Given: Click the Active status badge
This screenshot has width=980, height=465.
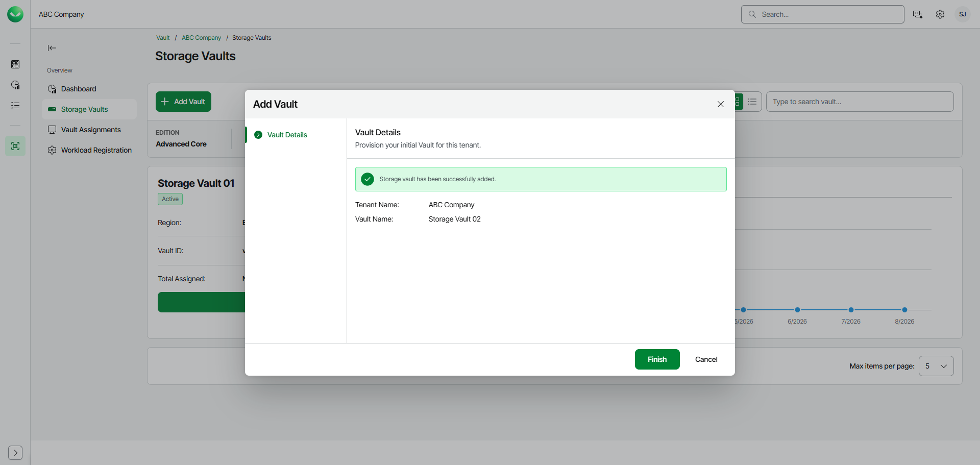Looking at the screenshot, I should [170, 199].
